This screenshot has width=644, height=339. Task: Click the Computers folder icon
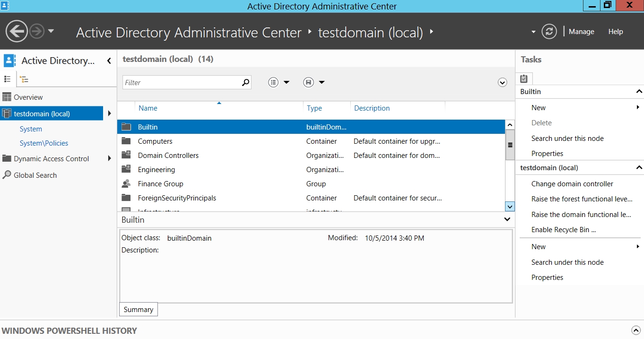(126, 141)
